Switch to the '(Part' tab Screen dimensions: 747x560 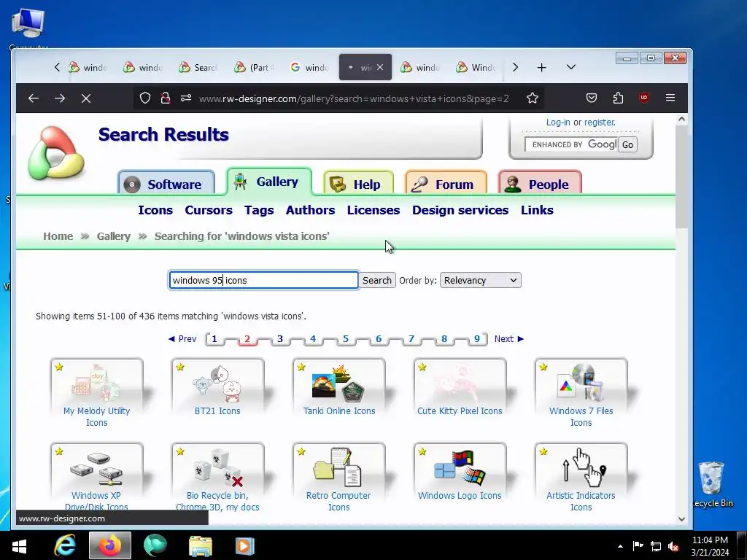coord(255,68)
